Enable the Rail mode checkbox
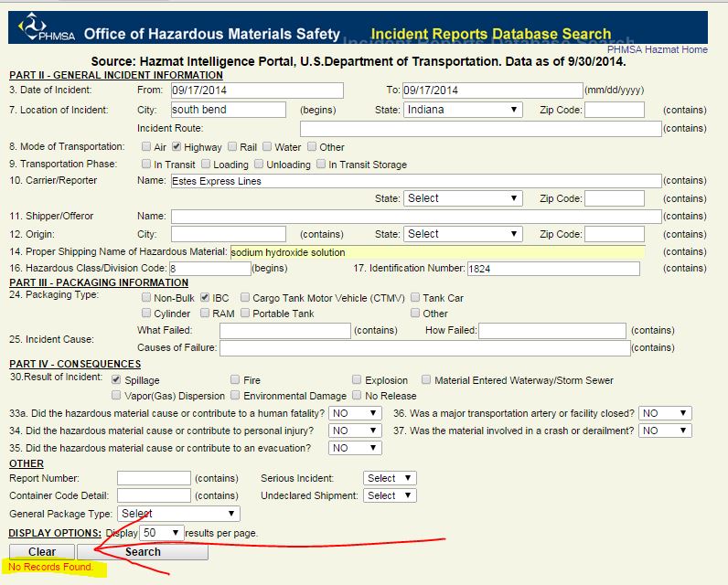728x585 pixels. 233,146
